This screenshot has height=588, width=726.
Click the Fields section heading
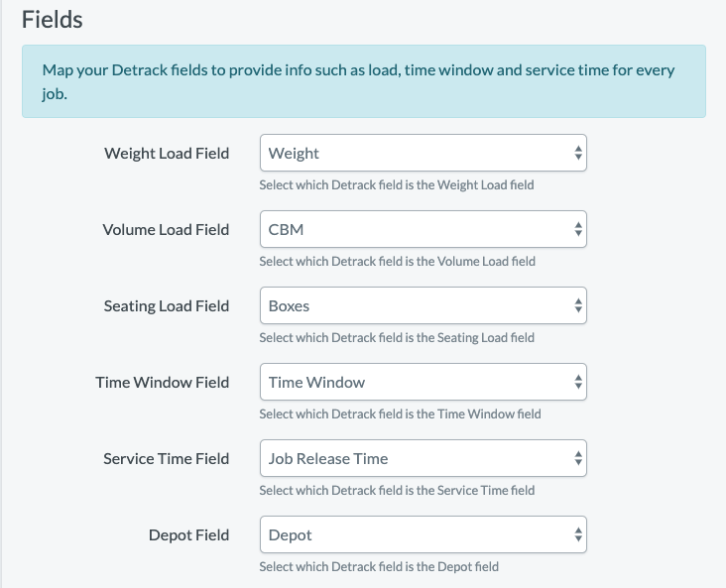tap(53, 20)
